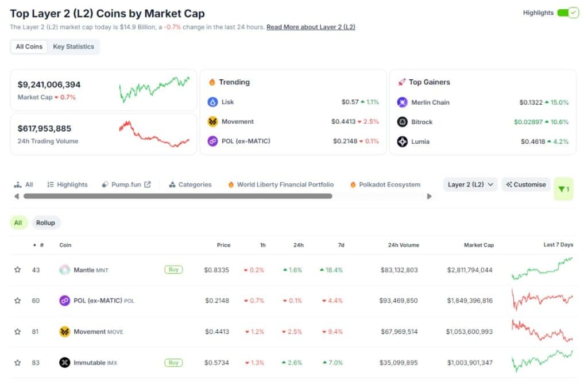Screen dimensions: 588x388
Task: Click the Bitrock icon in Top Gainers
Action: coord(403,122)
